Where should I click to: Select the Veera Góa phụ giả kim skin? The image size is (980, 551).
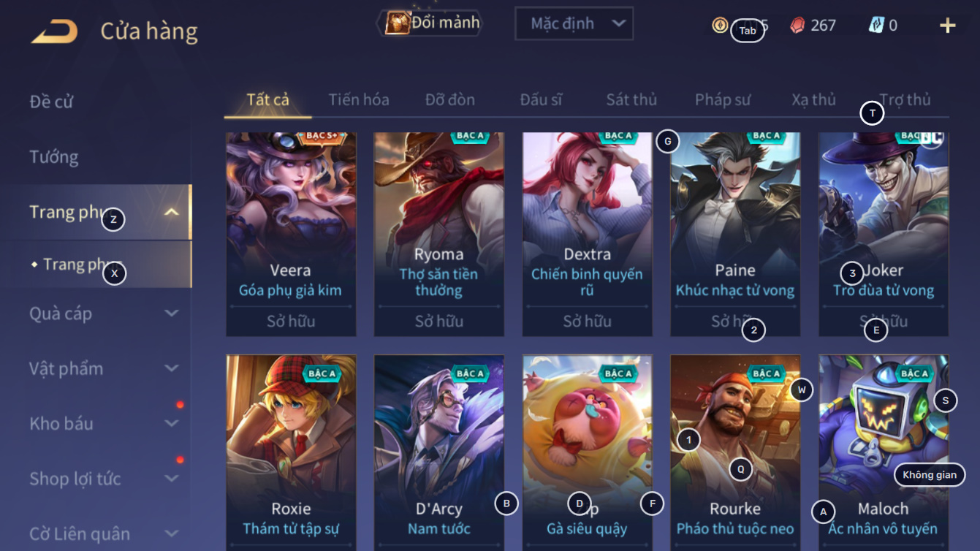[x=291, y=234]
